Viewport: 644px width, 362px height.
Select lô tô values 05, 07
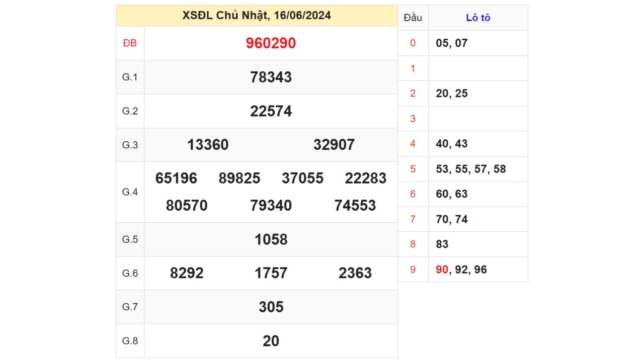[x=451, y=43]
